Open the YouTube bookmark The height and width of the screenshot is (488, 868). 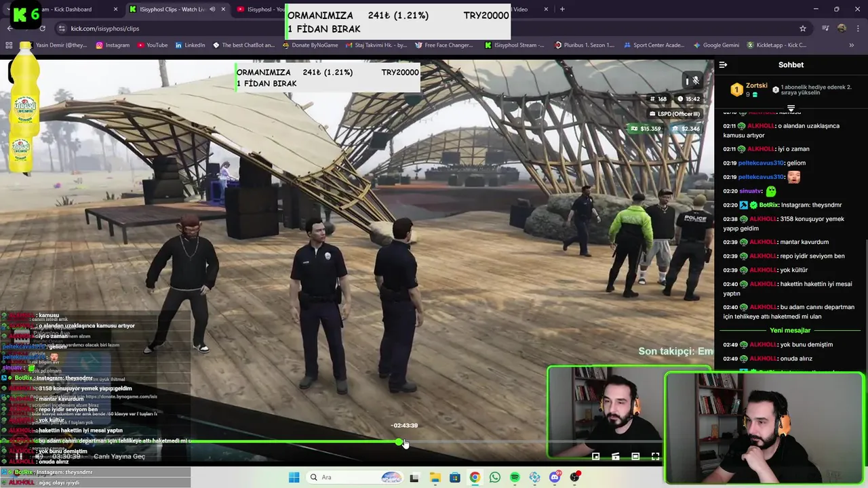click(x=152, y=45)
